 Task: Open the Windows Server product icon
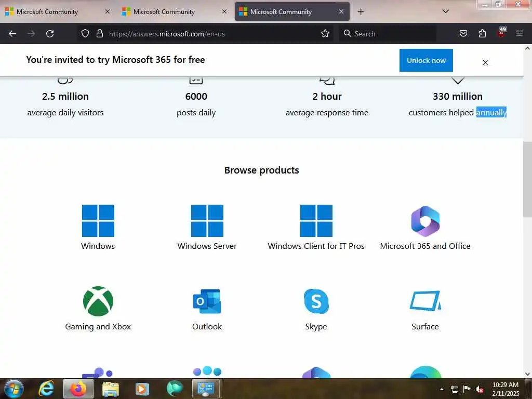click(207, 220)
